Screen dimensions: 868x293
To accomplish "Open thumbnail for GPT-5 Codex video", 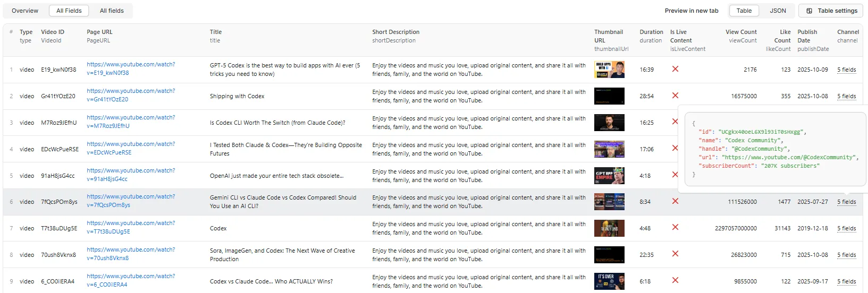I will coord(609,70).
